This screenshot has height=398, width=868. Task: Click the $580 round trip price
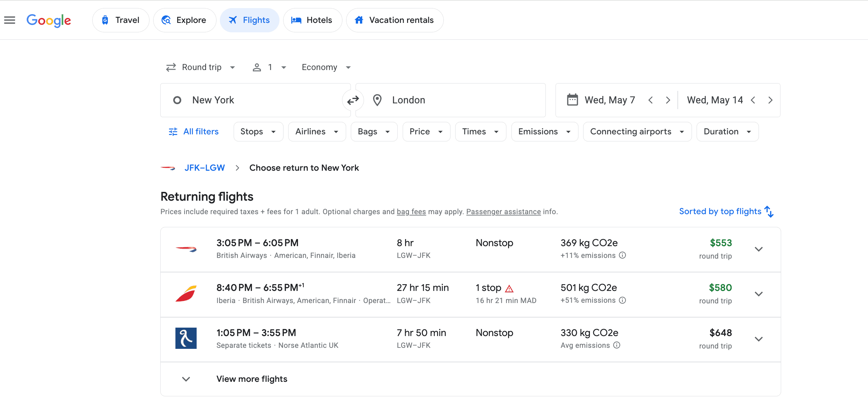click(x=720, y=288)
